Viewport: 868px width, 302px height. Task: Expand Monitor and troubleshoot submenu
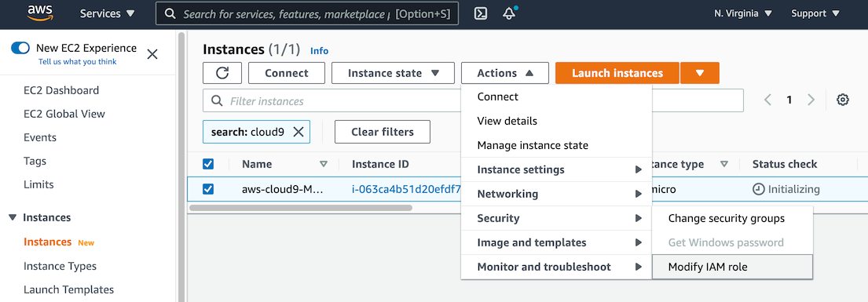pos(556,267)
